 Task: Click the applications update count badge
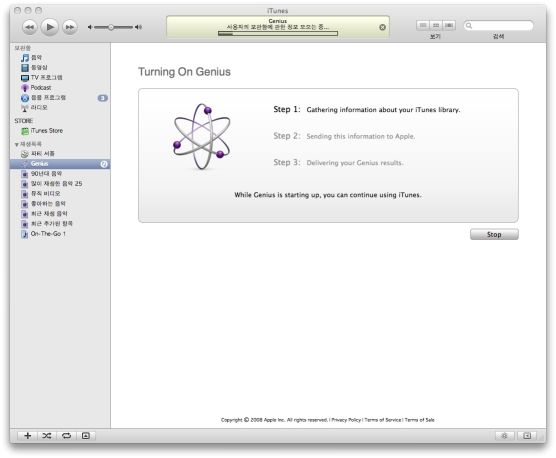(102, 98)
